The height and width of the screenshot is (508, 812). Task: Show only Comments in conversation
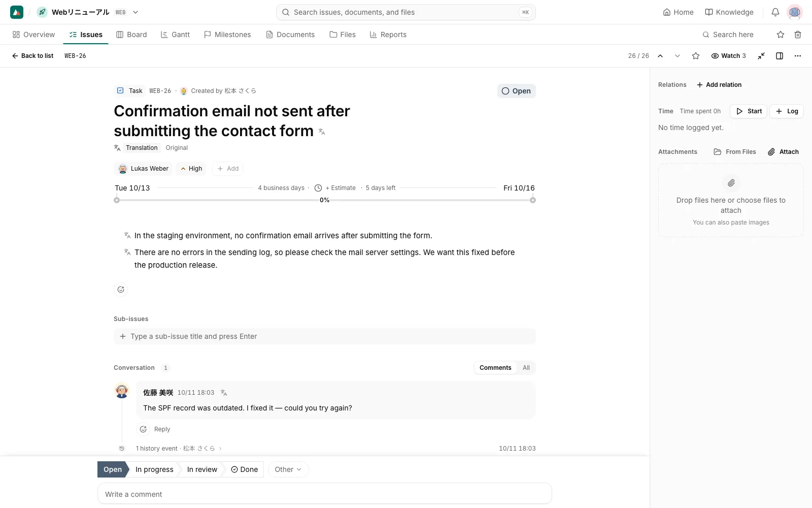(495, 368)
